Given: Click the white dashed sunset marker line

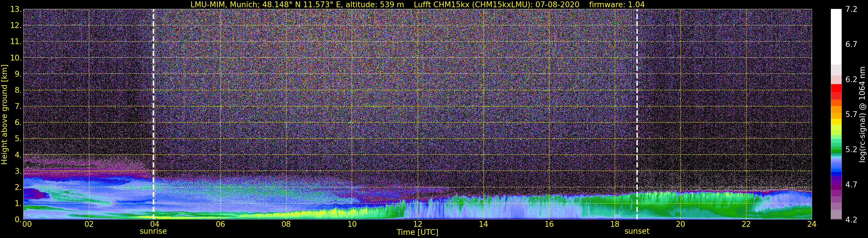Looking at the screenshot, I should 637,115.
